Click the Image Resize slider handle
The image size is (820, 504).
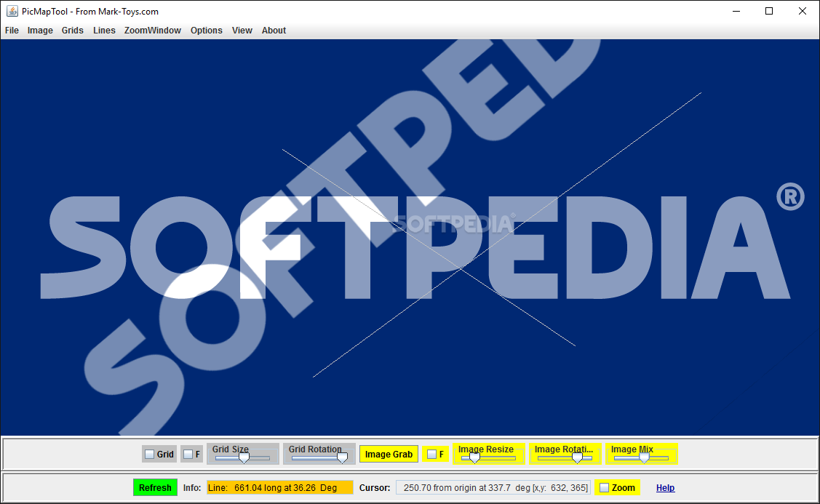pos(474,458)
